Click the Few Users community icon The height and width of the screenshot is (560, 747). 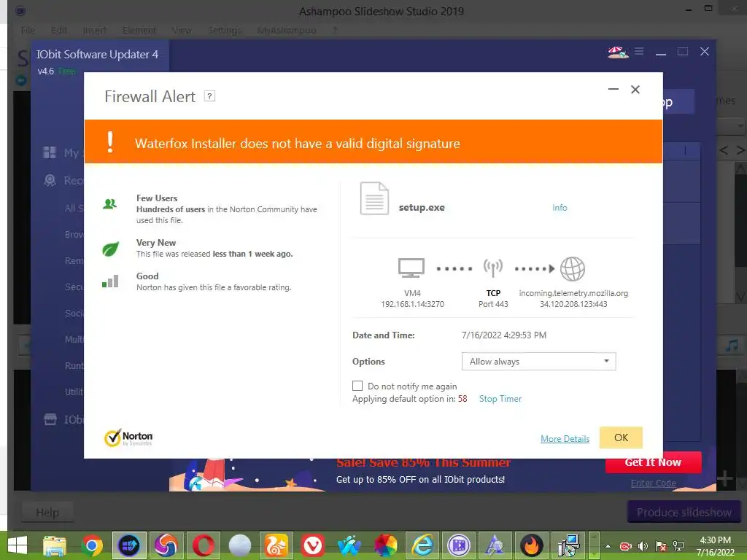110,204
